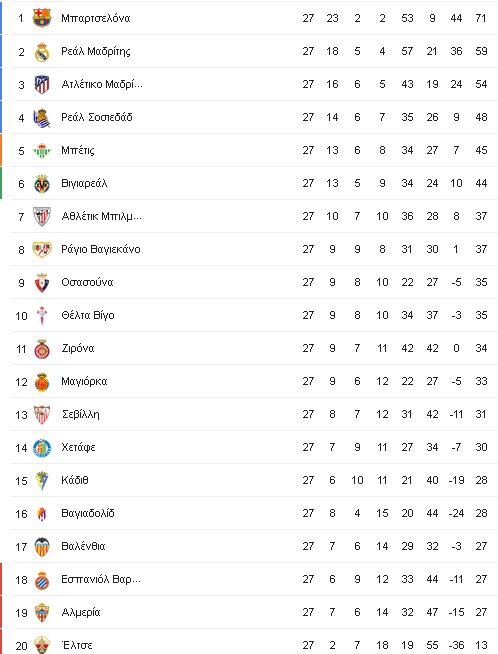The image size is (498, 654).
Task: Open the Μαγιόρκα team link
Action: coord(84,382)
